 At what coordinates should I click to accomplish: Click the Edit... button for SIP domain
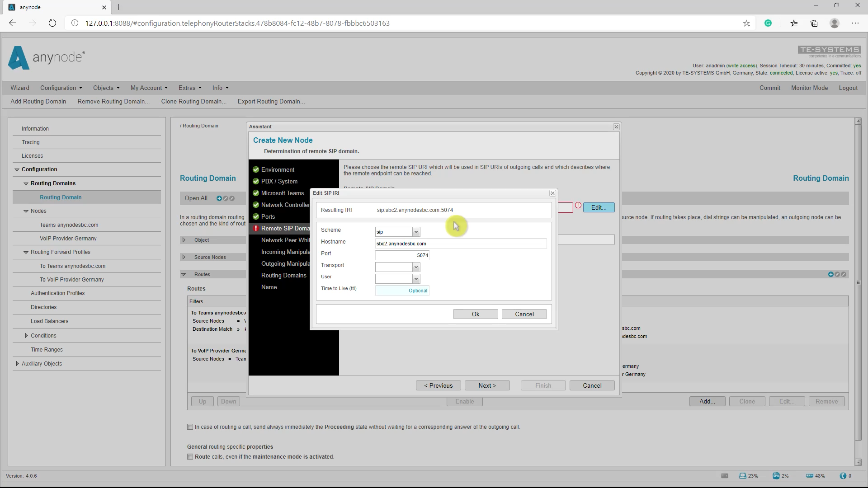(599, 207)
